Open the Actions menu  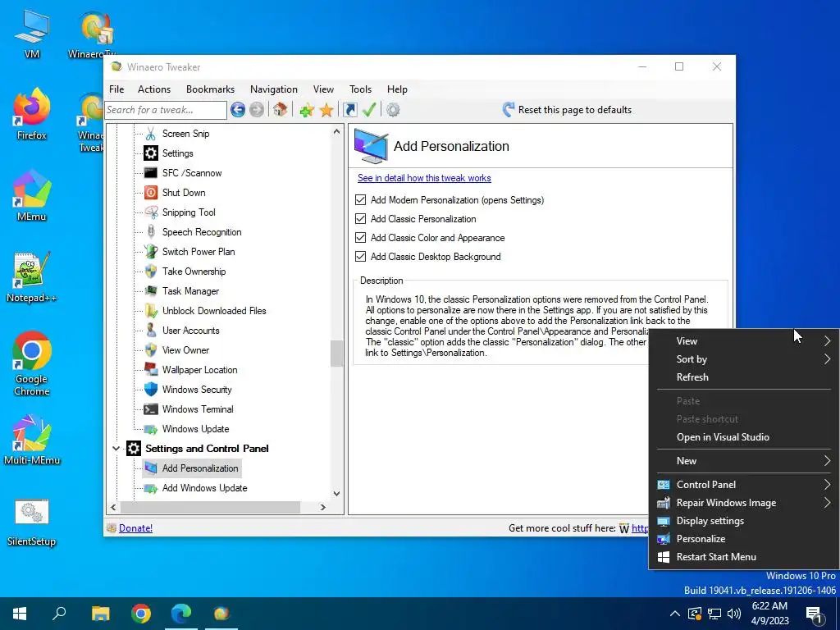[154, 89]
